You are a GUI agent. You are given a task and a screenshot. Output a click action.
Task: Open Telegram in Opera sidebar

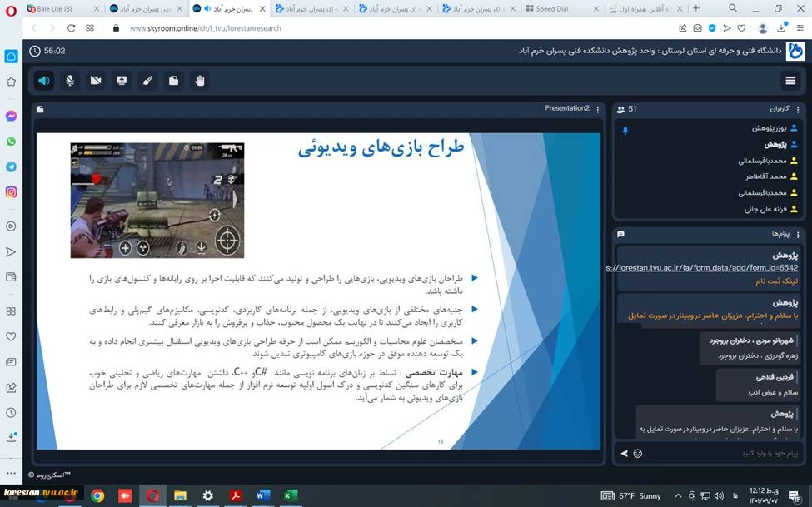point(11,167)
